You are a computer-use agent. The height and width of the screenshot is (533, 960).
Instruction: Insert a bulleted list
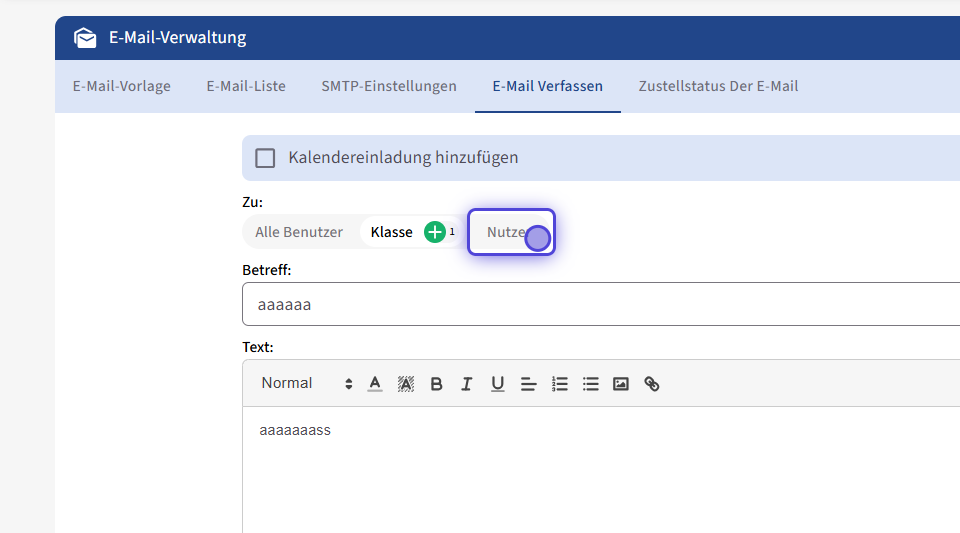click(591, 384)
